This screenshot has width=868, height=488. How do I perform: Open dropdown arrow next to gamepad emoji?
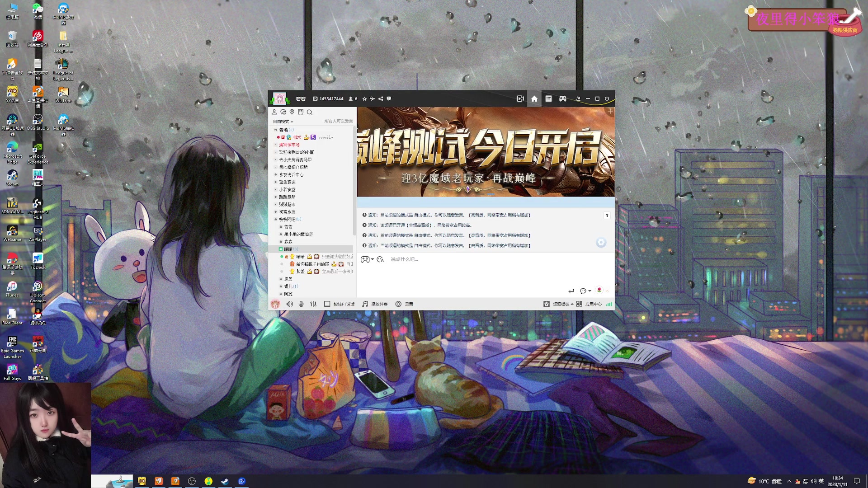373,259
